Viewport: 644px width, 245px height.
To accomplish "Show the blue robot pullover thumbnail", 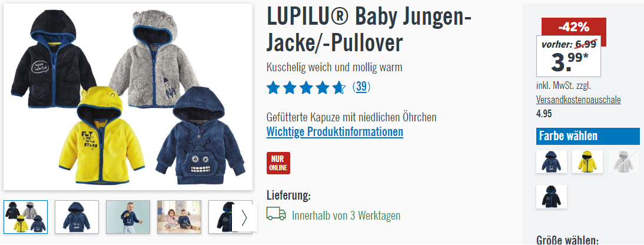I will pos(77,217).
